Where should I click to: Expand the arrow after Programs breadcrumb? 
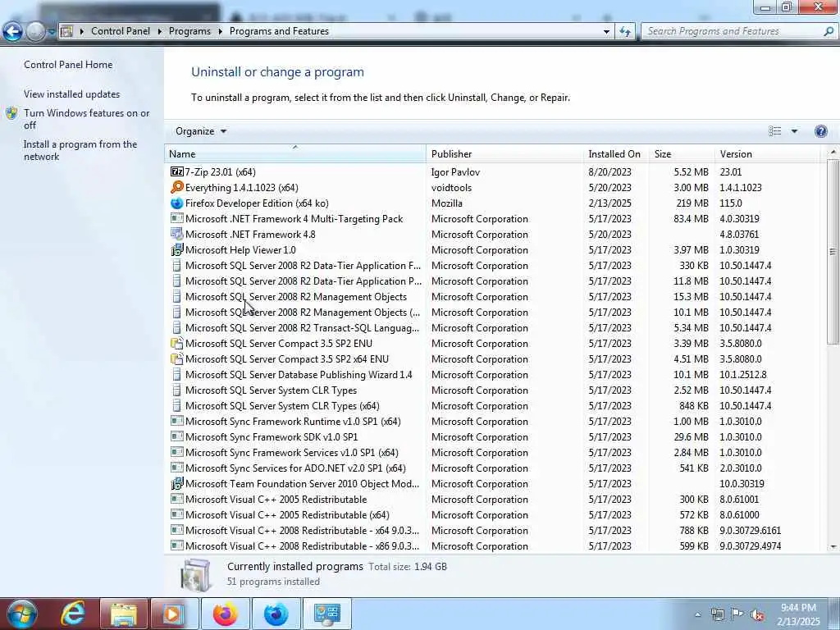tap(220, 32)
